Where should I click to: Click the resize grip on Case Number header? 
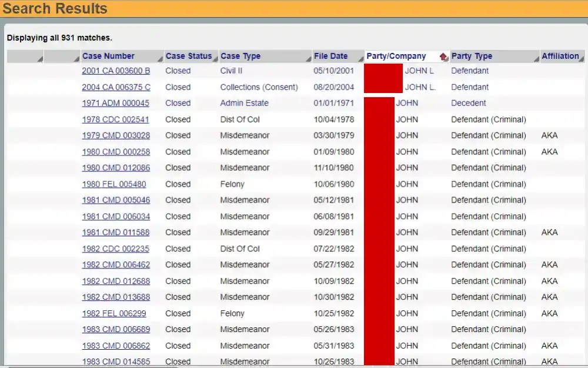tap(160, 59)
